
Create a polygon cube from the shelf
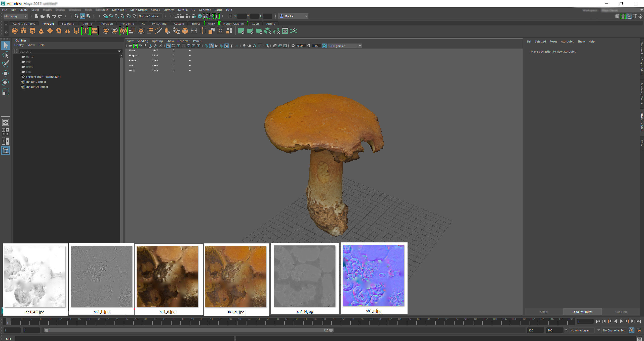[24, 31]
